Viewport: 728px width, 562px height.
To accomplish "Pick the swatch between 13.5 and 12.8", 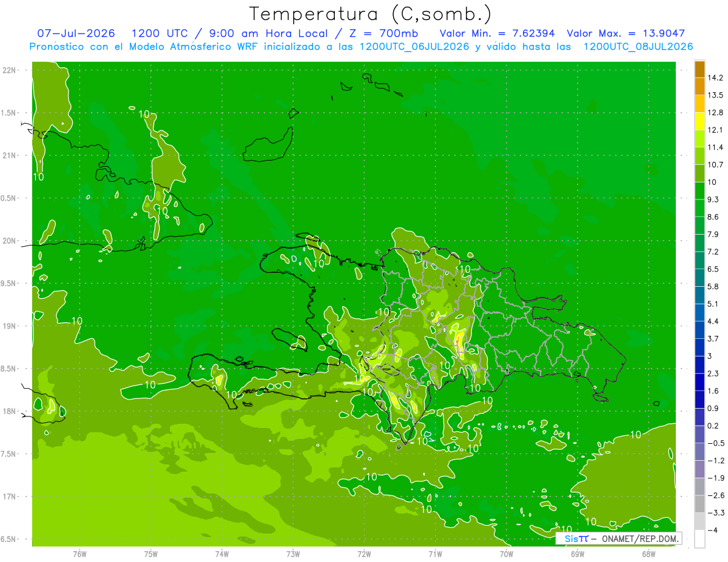I will point(699,104).
